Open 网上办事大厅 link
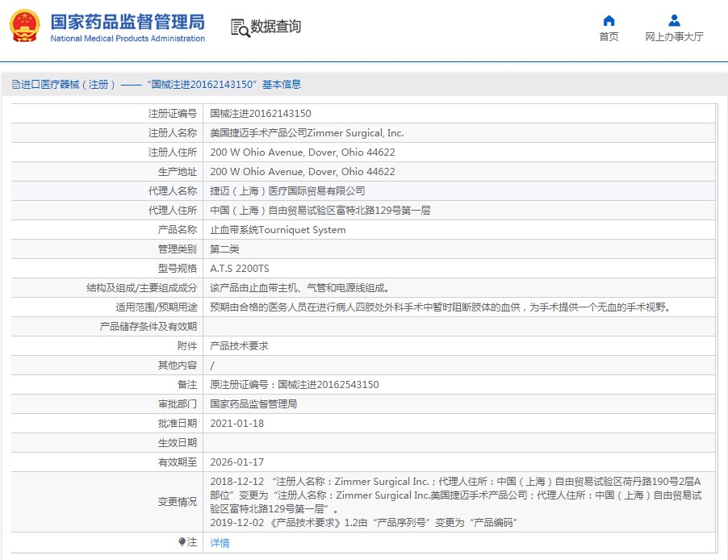 674,36
